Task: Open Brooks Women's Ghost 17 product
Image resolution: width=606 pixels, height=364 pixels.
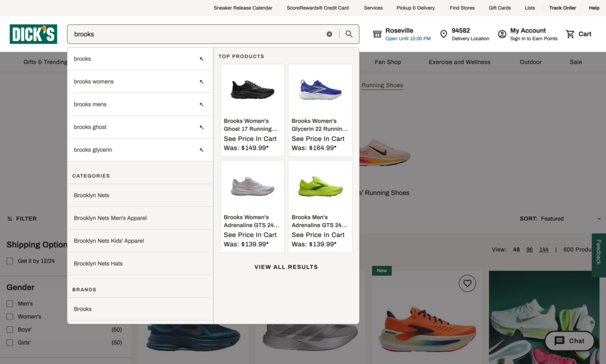Action: [x=252, y=110]
